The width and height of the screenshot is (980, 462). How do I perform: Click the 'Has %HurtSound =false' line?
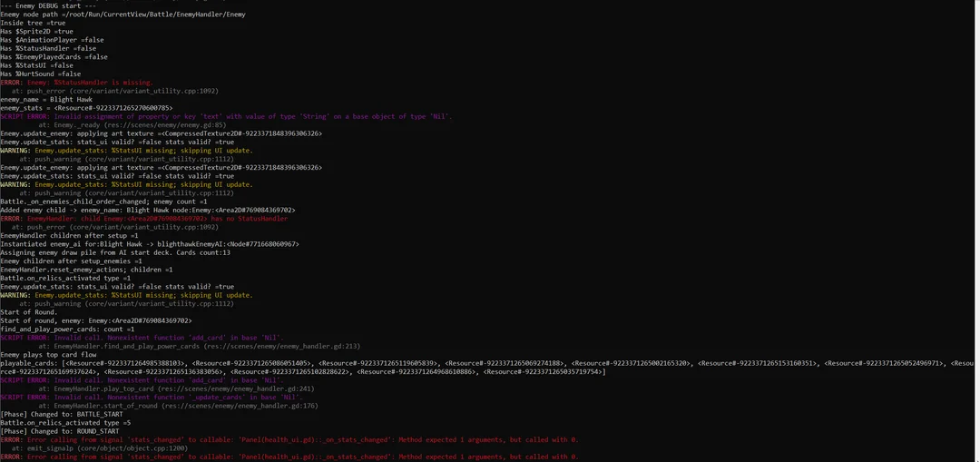tap(41, 74)
